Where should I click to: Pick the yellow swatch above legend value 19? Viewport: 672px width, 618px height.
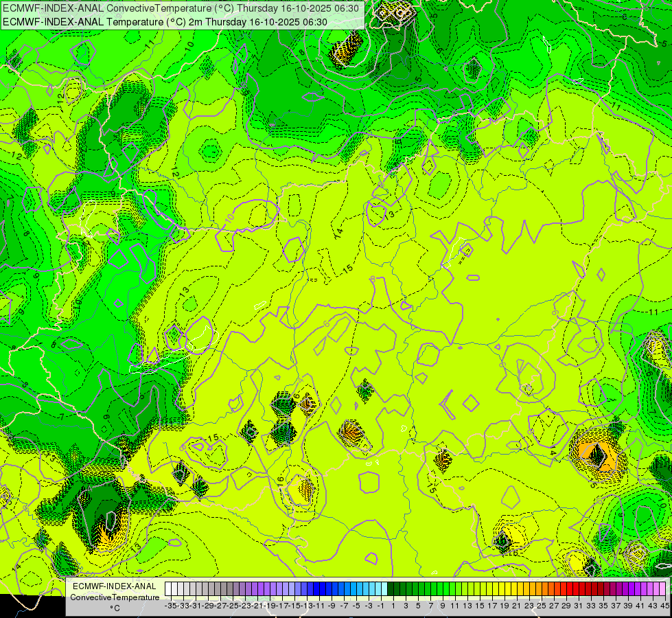pyautogui.click(x=507, y=588)
